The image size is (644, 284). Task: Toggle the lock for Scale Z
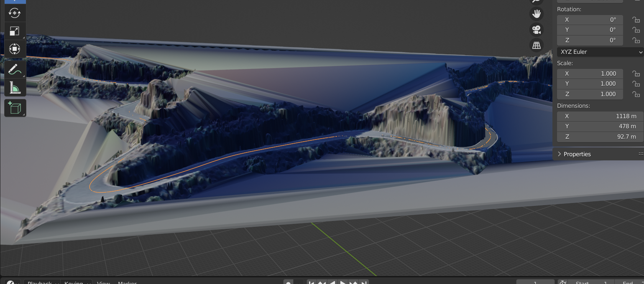click(x=636, y=94)
